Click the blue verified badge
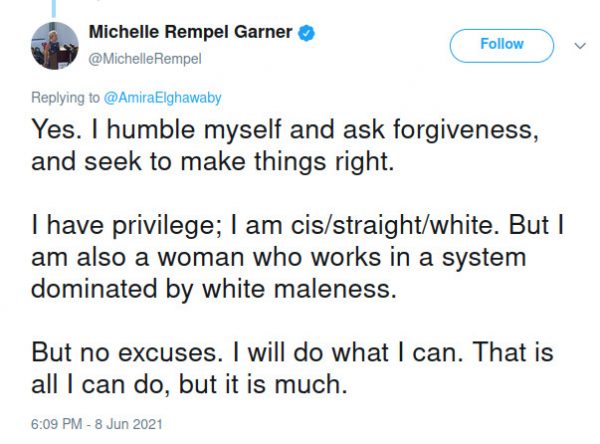Image resolution: width=600 pixels, height=444 pixels. [x=307, y=33]
